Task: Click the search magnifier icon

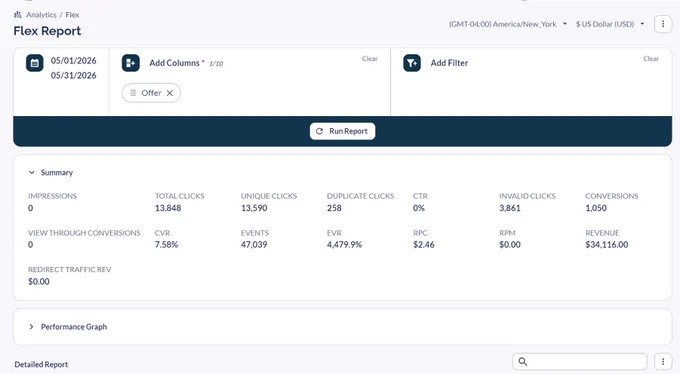Action: point(523,361)
